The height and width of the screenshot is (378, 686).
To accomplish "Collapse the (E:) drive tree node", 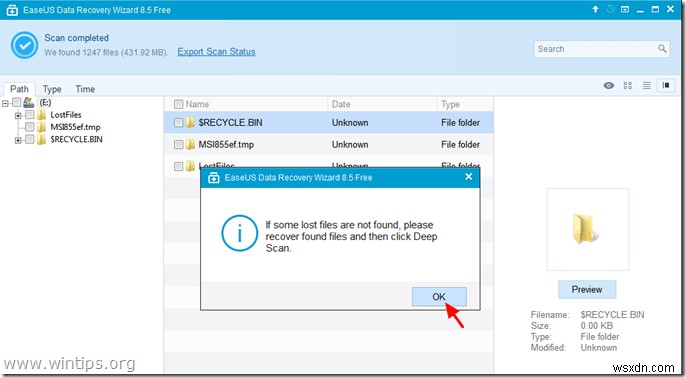I will [5, 104].
